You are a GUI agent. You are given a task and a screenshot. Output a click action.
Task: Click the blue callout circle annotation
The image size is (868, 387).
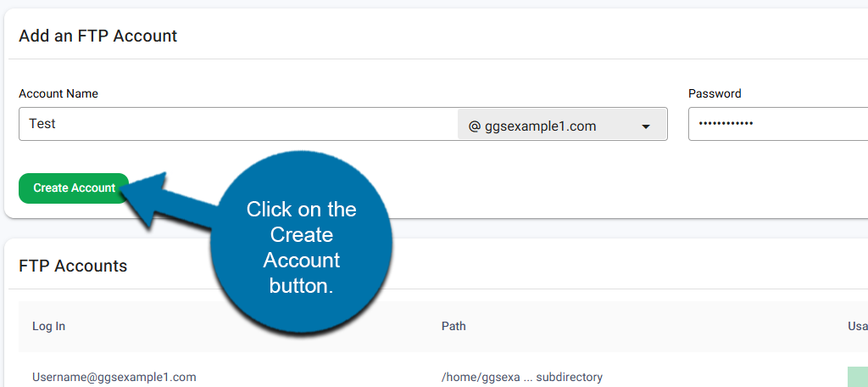tap(301, 247)
